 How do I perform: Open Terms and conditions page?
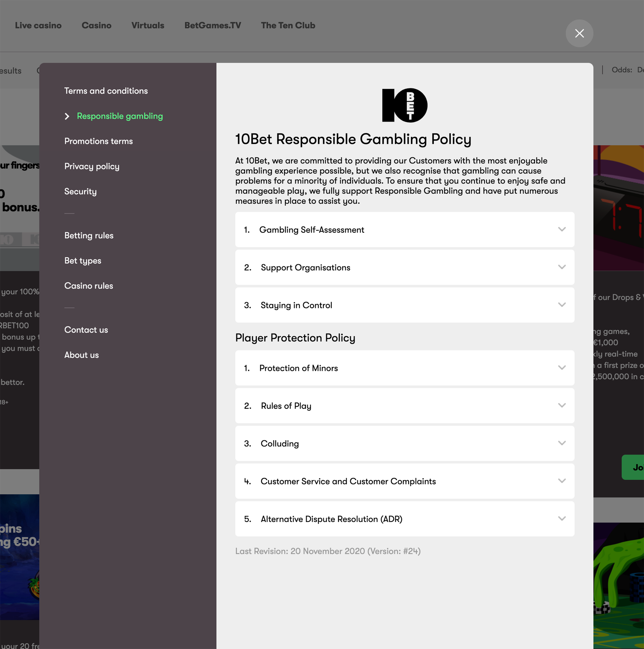point(106,91)
